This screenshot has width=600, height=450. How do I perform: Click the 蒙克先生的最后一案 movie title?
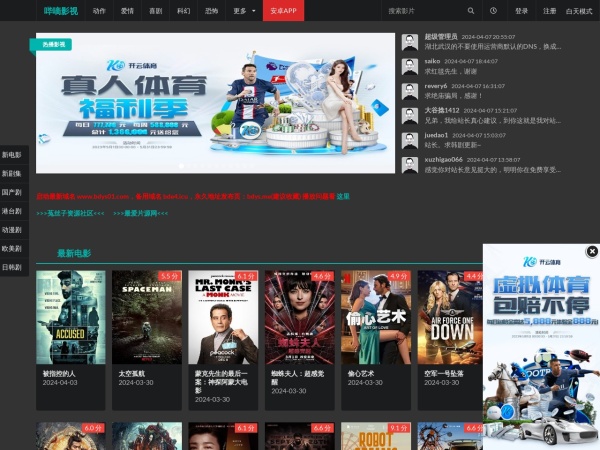point(221,382)
